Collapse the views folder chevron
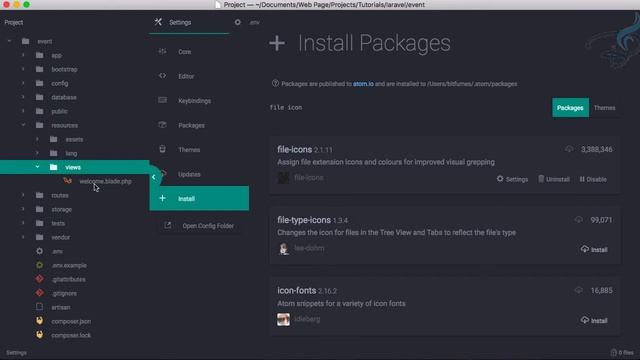 click(37, 167)
